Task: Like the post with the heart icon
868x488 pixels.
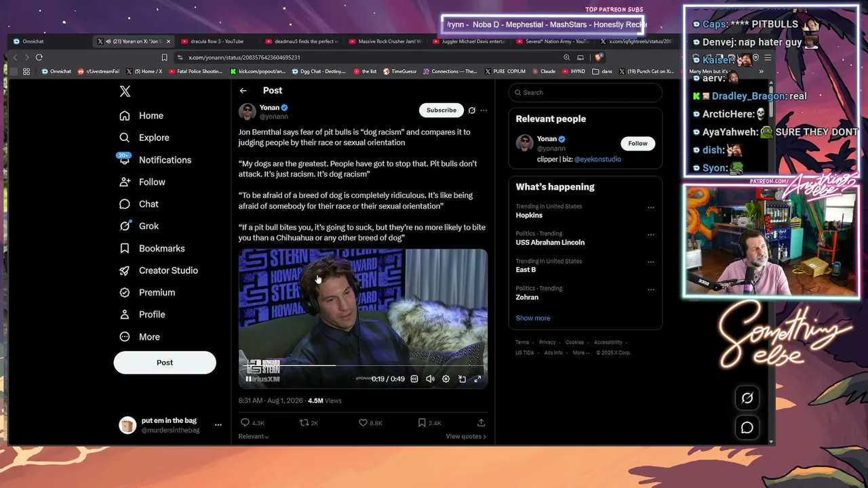Action: [x=363, y=423]
